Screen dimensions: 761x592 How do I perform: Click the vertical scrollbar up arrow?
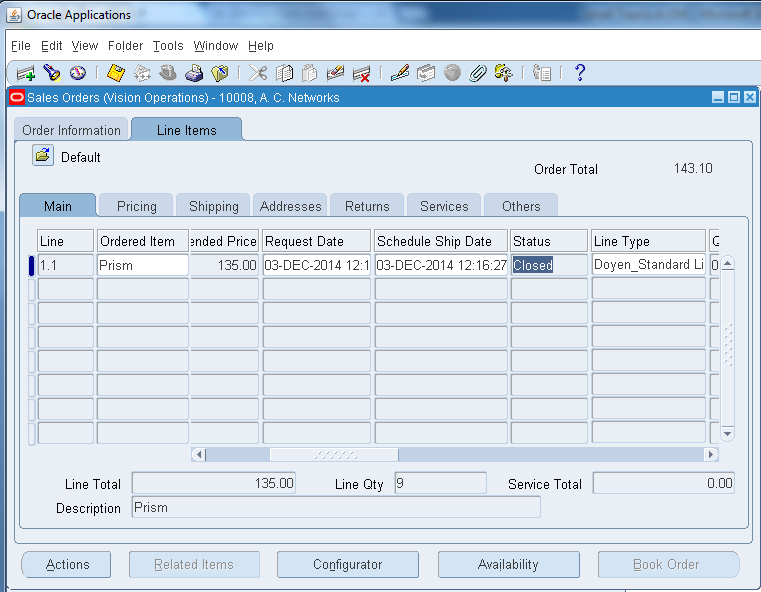coord(727,264)
